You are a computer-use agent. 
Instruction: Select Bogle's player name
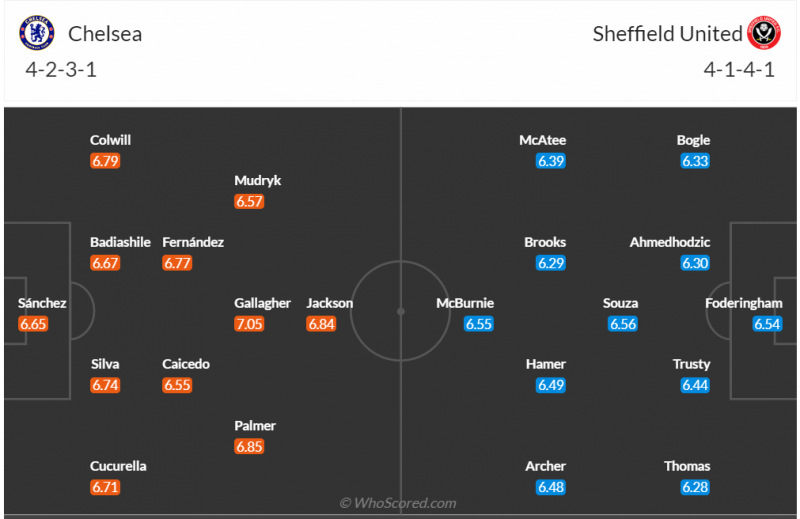(x=693, y=140)
